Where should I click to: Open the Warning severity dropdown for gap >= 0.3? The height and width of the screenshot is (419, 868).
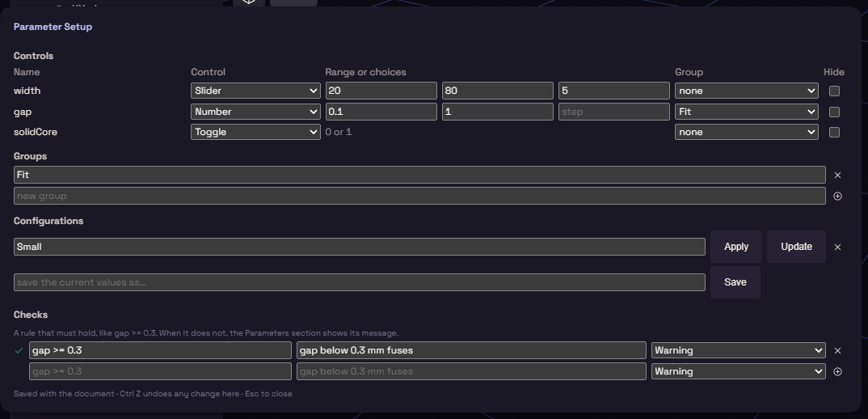tap(738, 350)
